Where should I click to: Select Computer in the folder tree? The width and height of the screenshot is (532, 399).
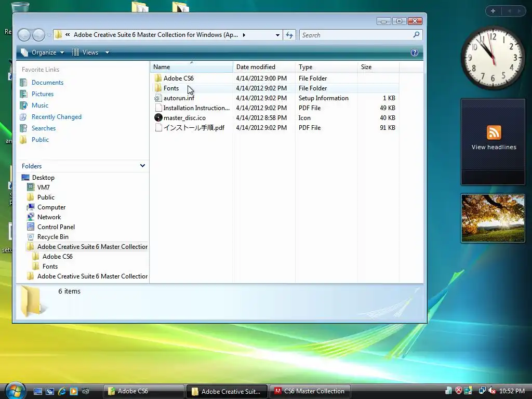click(51, 207)
